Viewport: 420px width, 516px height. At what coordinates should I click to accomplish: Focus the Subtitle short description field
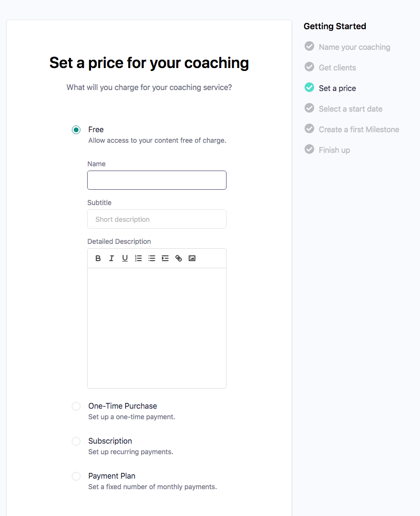[x=157, y=219]
